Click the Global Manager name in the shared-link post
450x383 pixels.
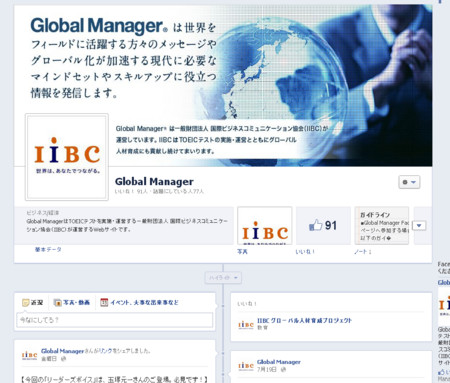[62, 351]
